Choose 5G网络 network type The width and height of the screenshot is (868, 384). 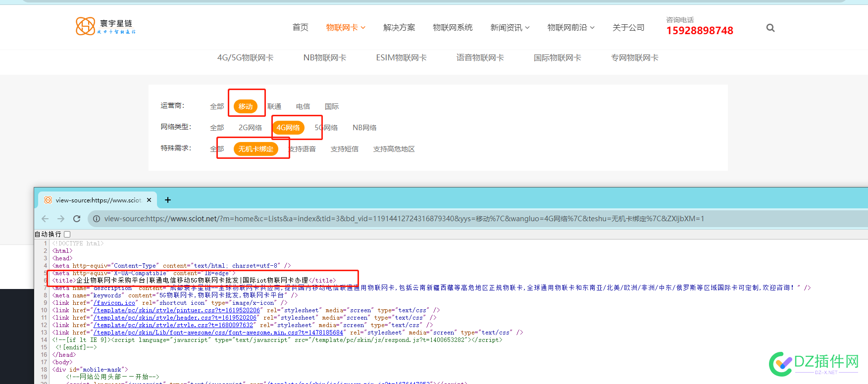(x=326, y=128)
